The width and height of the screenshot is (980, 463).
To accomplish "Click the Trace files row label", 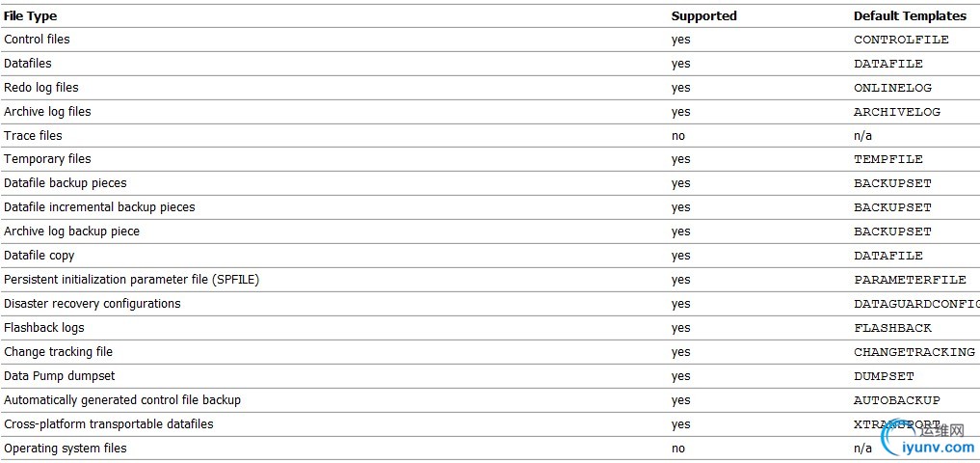I will 33,135.
